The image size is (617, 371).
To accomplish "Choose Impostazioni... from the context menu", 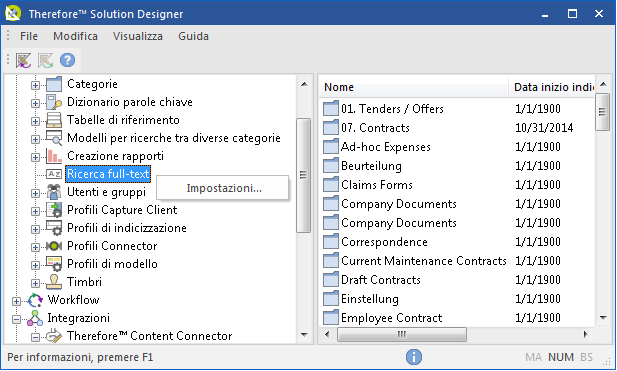I will click(223, 188).
